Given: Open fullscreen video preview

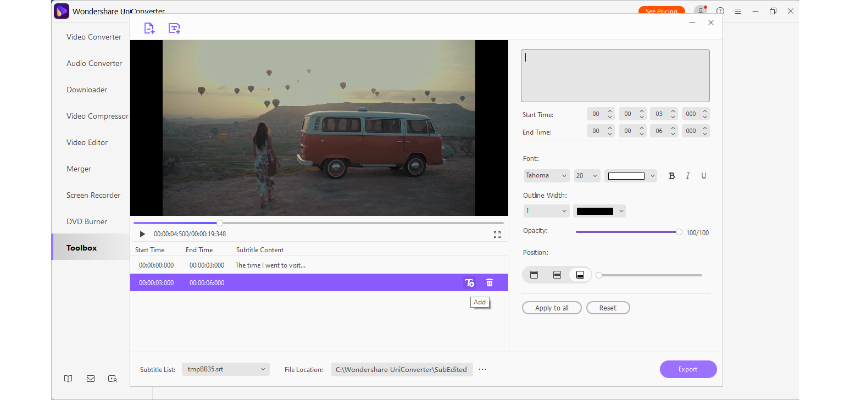Looking at the screenshot, I should pyautogui.click(x=497, y=235).
